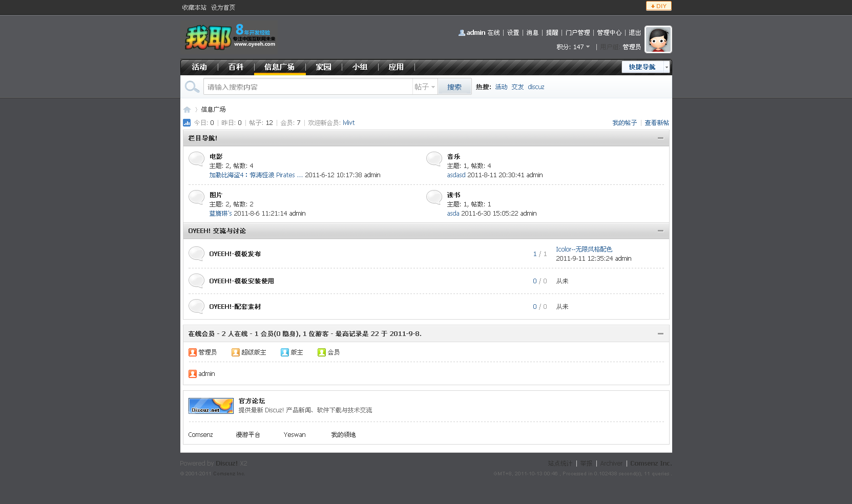Open the 查看新帖 link
852x504 pixels.
coord(657,123)
